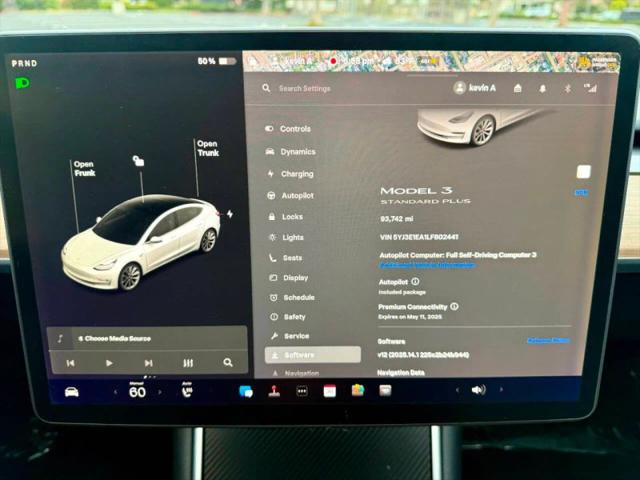Open the kevin A driver profile dropdown

475,88
